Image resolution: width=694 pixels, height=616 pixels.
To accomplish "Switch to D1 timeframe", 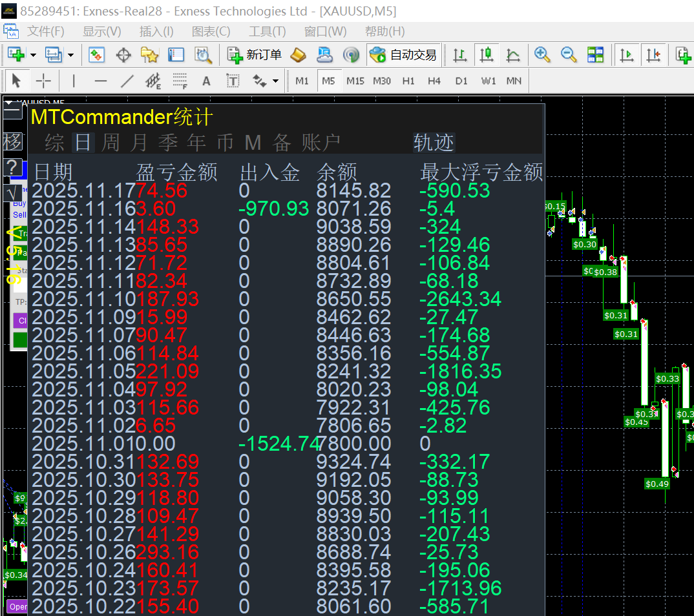I will pyautogui.click(x=461, y=81).
